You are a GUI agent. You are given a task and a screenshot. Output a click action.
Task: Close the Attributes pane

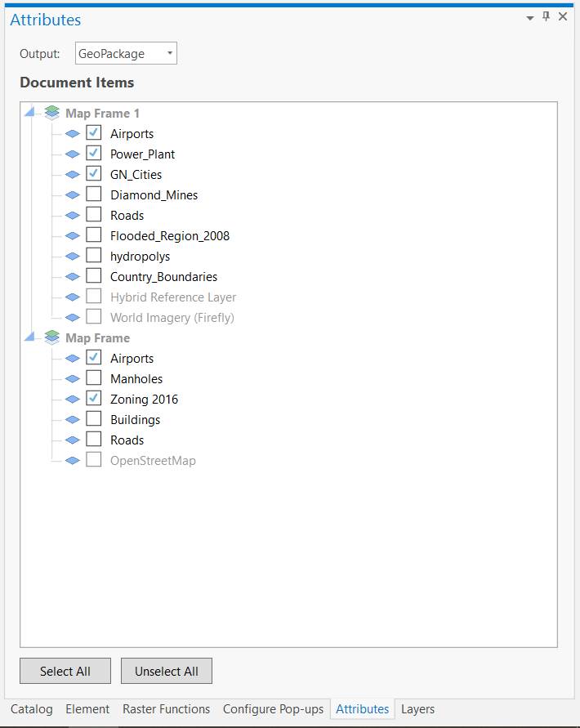[x=563, y=16]
